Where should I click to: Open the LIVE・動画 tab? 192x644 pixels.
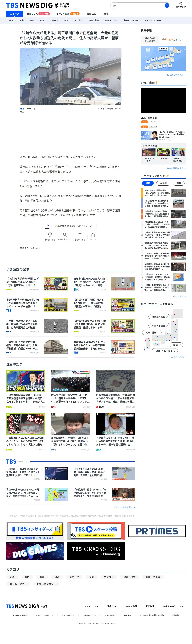point(68,14)
